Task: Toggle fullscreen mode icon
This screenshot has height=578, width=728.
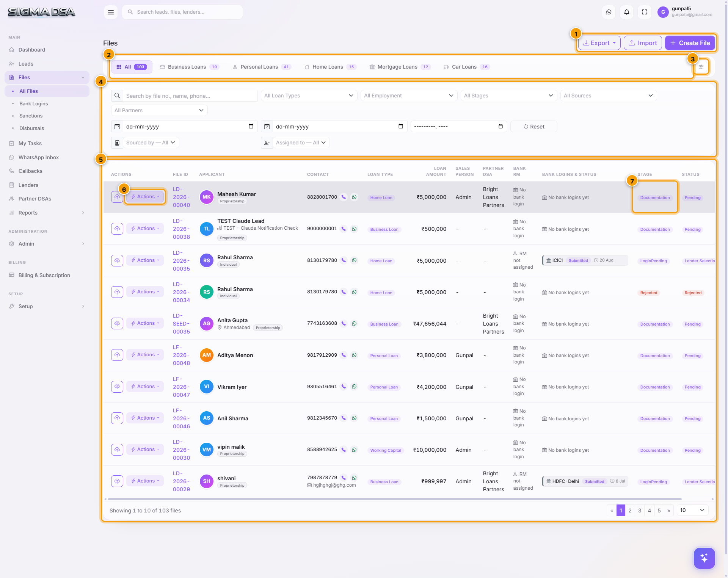Action: tap(644, 12)
